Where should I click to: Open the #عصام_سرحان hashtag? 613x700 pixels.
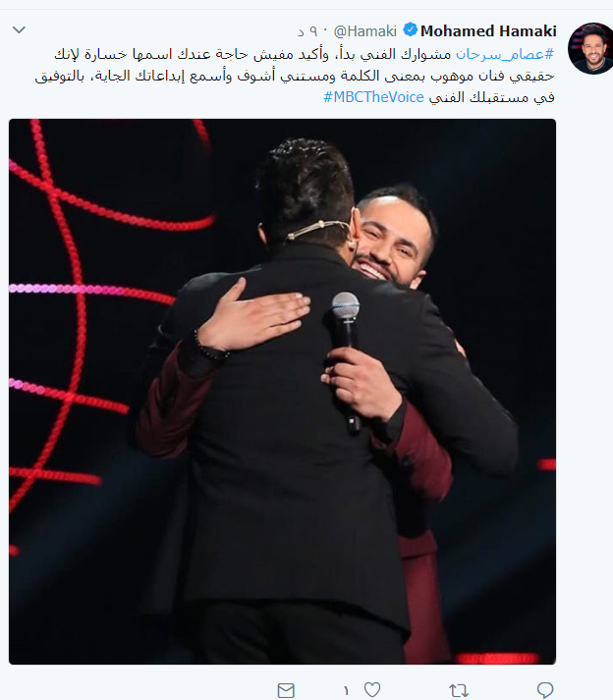[505, 54]
